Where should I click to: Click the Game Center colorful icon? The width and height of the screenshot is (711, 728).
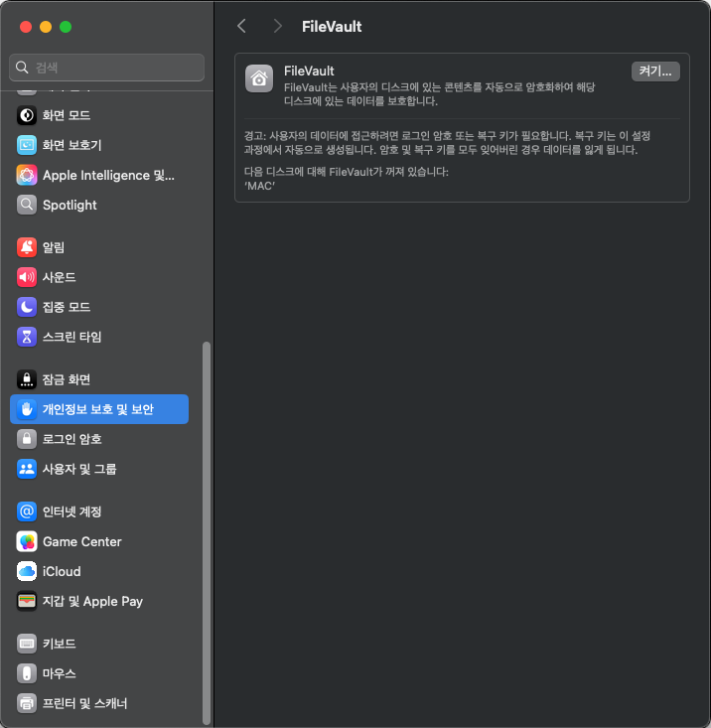pyautogui.click(x=27, y=541)
